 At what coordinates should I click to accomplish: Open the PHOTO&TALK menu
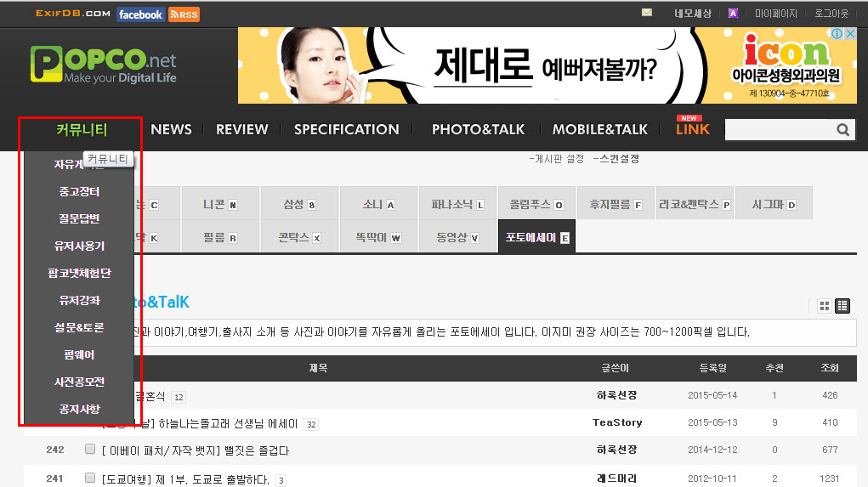tap(479, 129)
